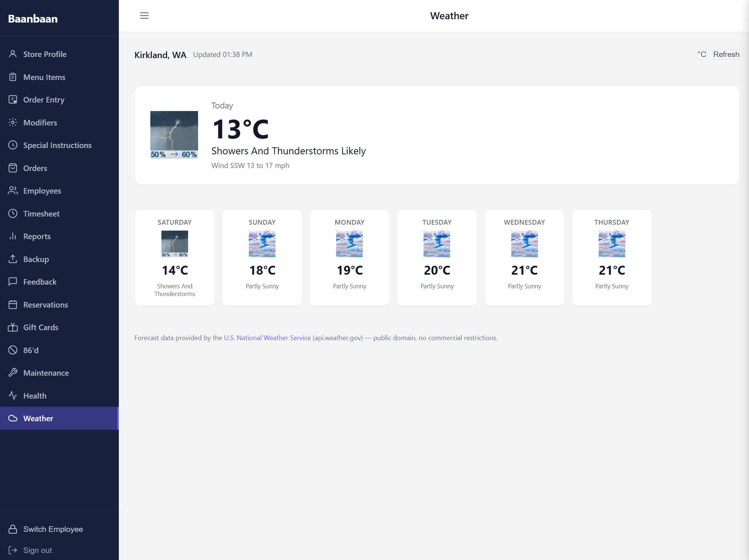
Task: Open U.S. National Weather Service link
Action: [x=267, y=338]
